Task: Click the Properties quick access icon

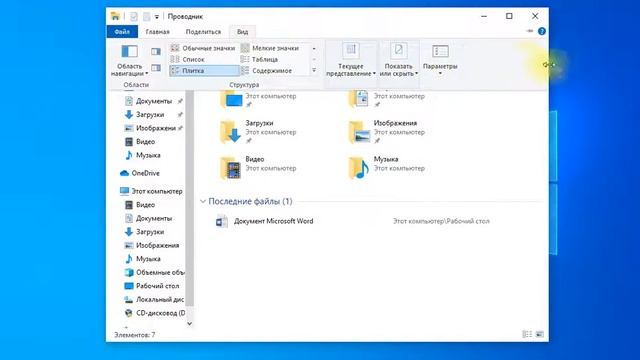Action: click(x=133, y=16)
